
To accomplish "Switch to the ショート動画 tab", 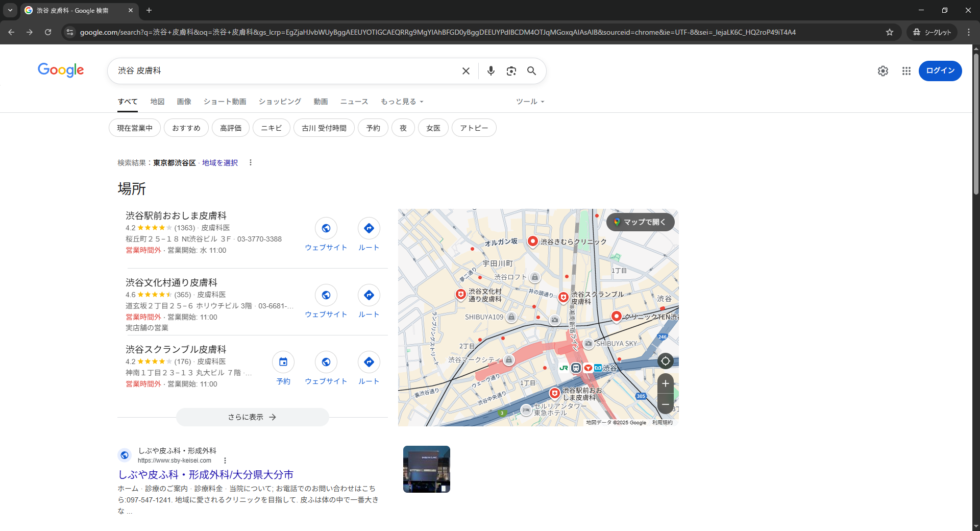I will (225, 102).
